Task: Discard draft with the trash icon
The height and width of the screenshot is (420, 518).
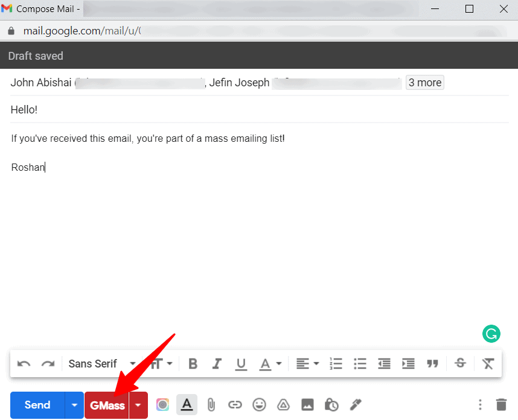Action: 501,405
